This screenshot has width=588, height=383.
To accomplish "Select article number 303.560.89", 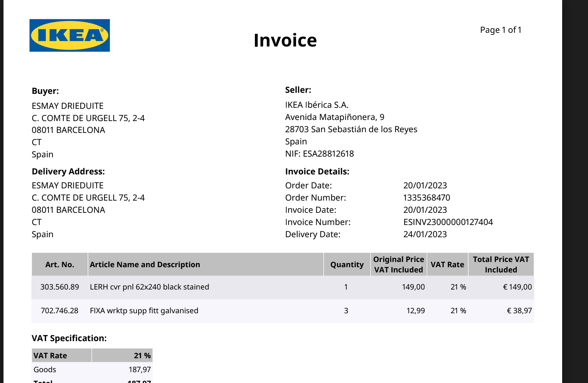I will pyautogui.click(x=60, y=287).
